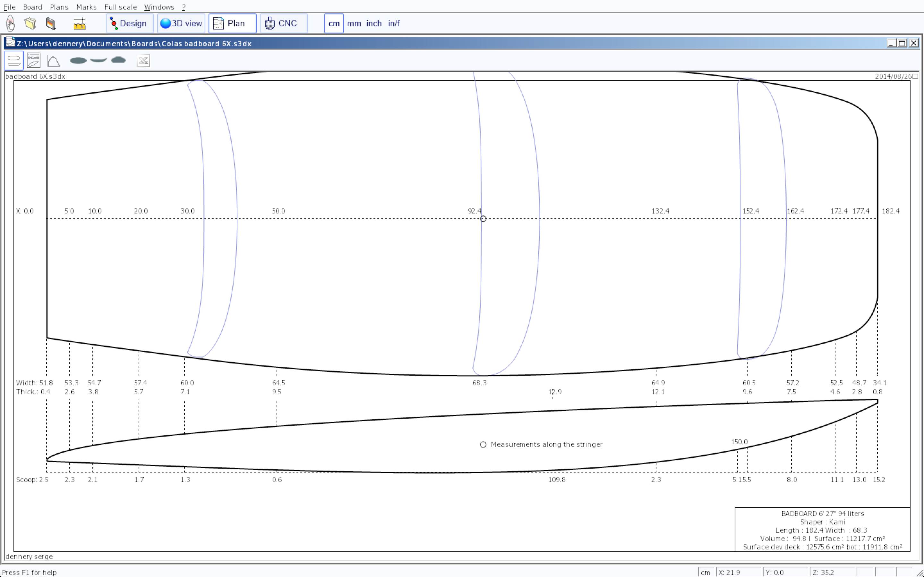Viewport: 924px width, 577px height.
Task: Click the curve graph icon
Action: coord(54,61)
